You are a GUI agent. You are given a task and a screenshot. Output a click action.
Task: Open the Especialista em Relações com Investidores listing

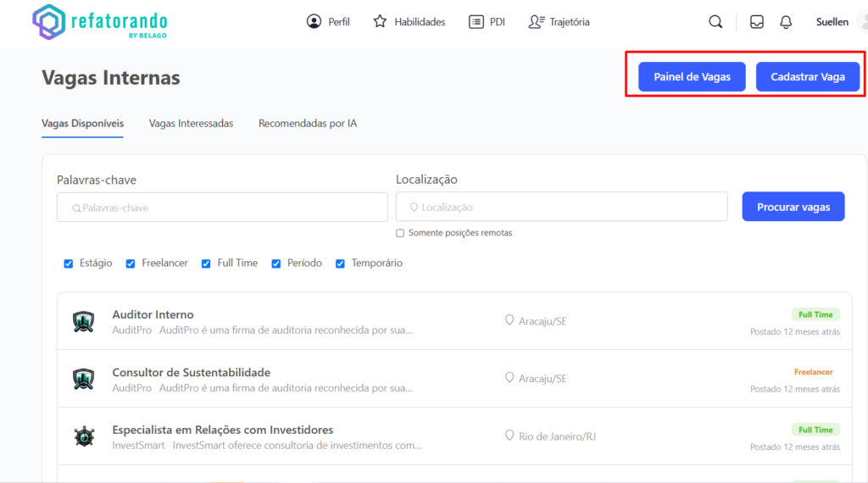click(223, 430)
